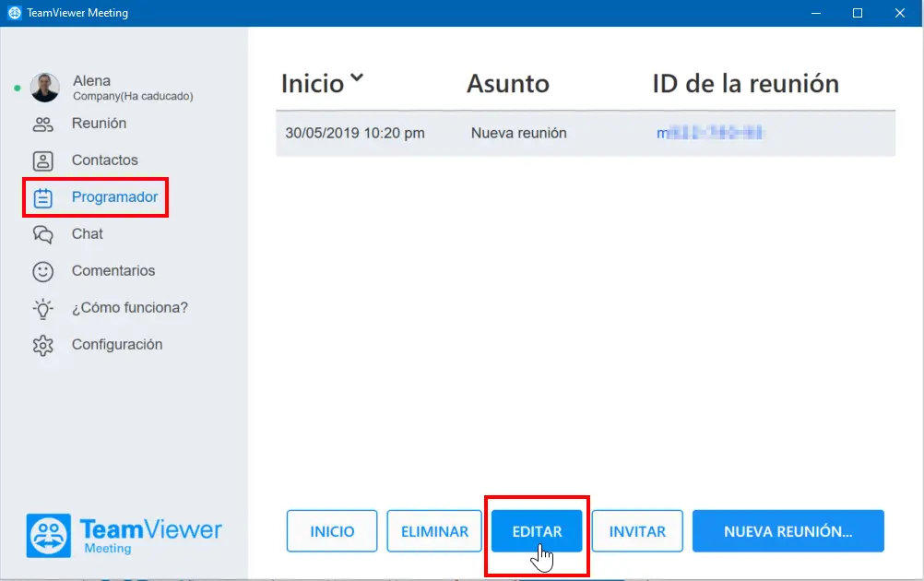Image resolution: width=924 pixels, height=581 pixels.
Task: Open the Reunión section
Action: click(x=99, y=124)
